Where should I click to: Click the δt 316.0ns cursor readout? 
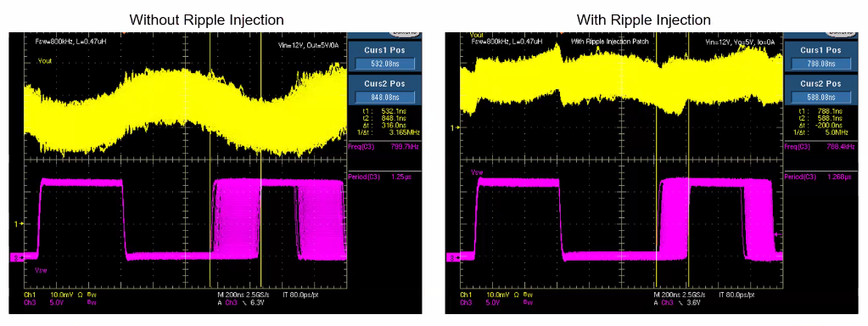click(x=385, y=125)
